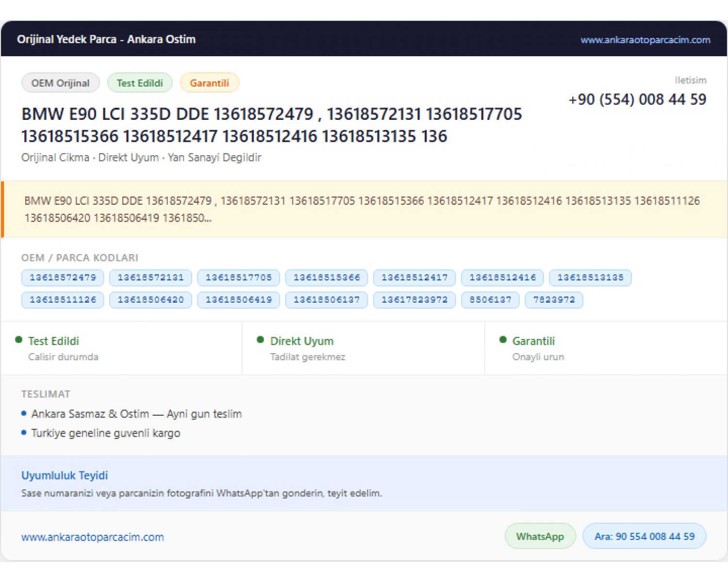Choose part code chip 13618515366
Viewport: 728px width, 582px height.
click(327, 277)
